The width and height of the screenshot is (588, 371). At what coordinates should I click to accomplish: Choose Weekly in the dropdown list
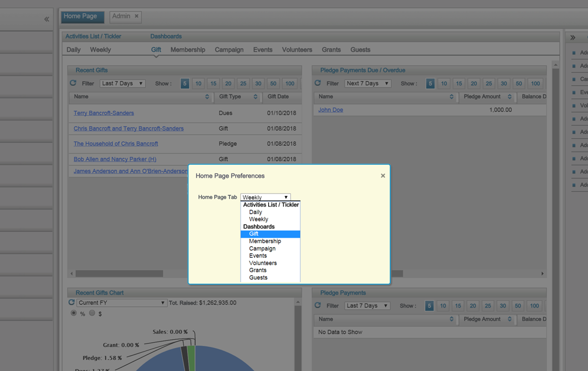[270, 219]
